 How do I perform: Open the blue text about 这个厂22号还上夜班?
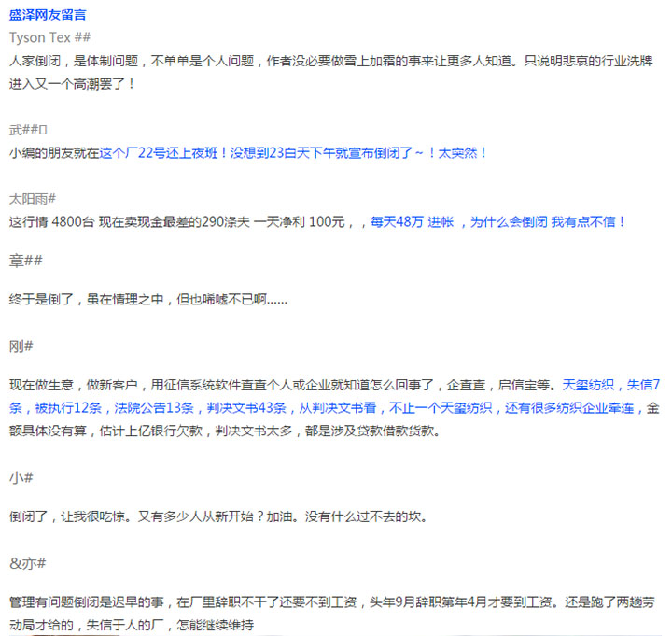point(293,151)
